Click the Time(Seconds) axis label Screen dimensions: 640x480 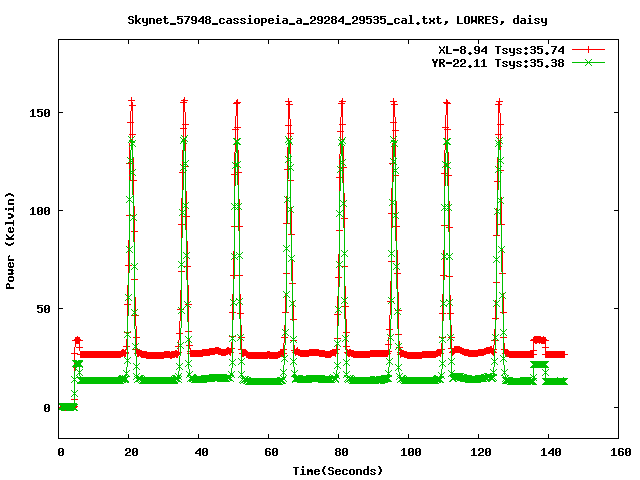coord(338,471)
